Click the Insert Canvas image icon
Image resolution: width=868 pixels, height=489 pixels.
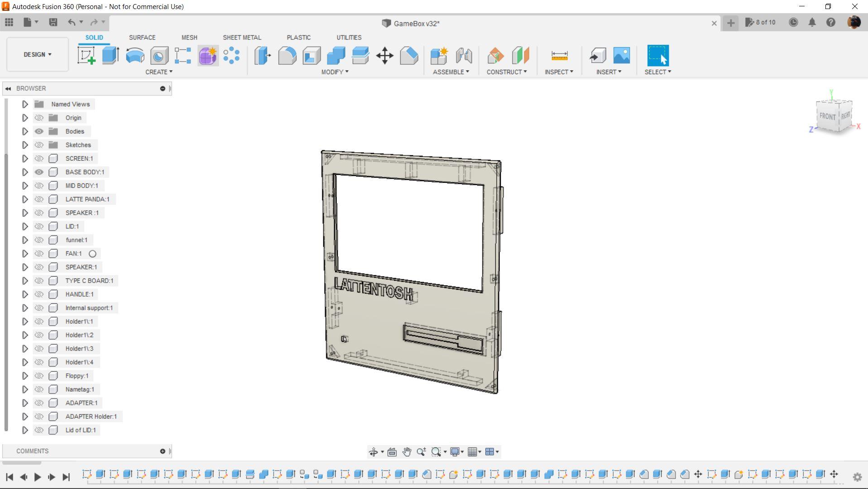[x=622, y=56]
